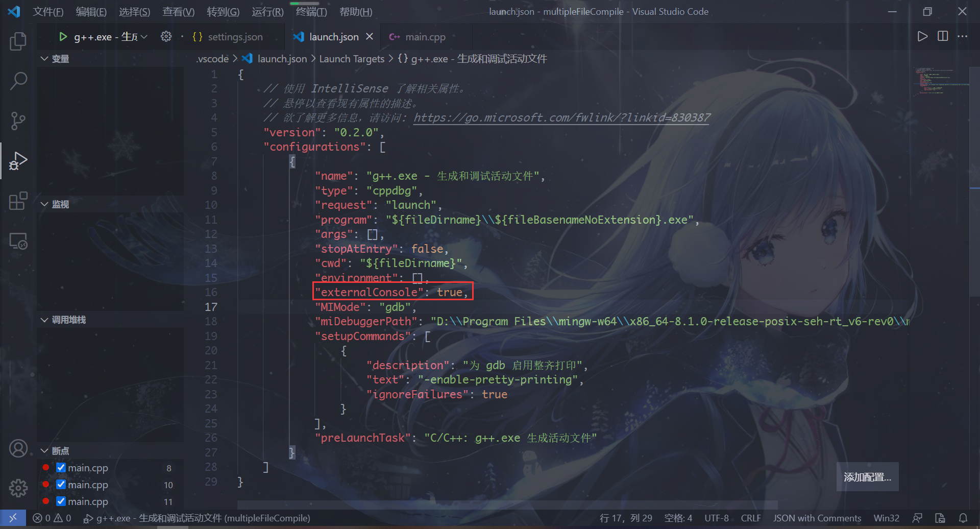Open the feedback icon in status bar
The height and width of the screenshot is (529, 980).
(917, 518)
